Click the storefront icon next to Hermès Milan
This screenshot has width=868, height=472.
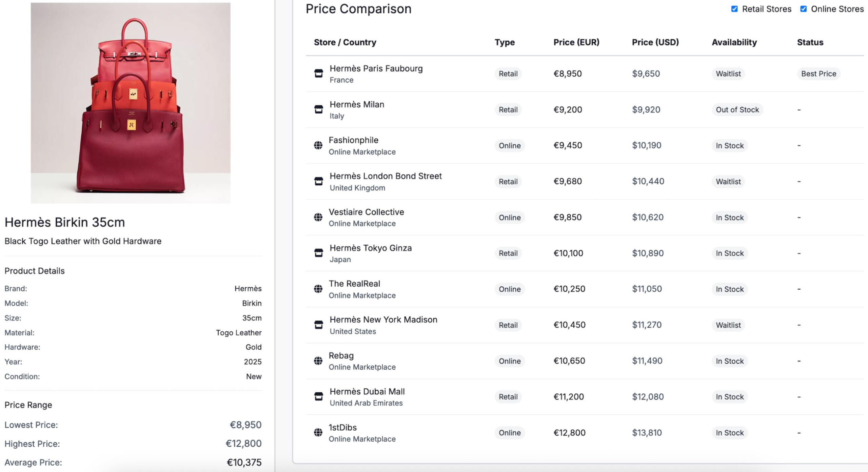[318, 109]
